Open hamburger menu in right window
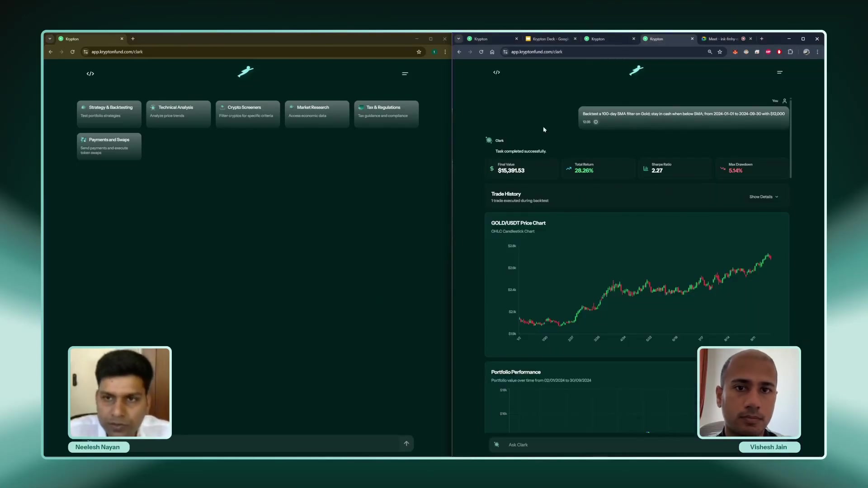 (780, 72)
